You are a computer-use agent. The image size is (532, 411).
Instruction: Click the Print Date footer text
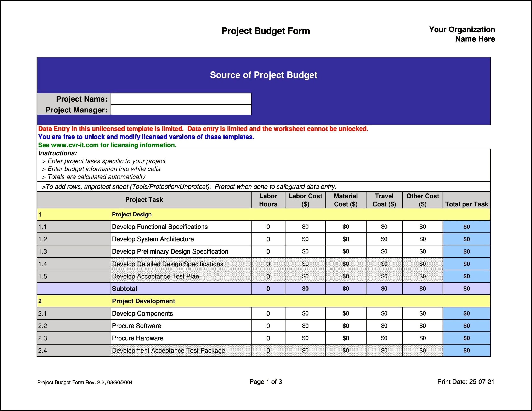point(466,382)
